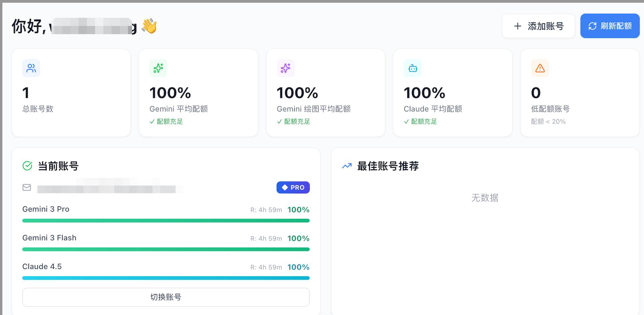Click the green check icon beside 当前账号

coord(27,166)
